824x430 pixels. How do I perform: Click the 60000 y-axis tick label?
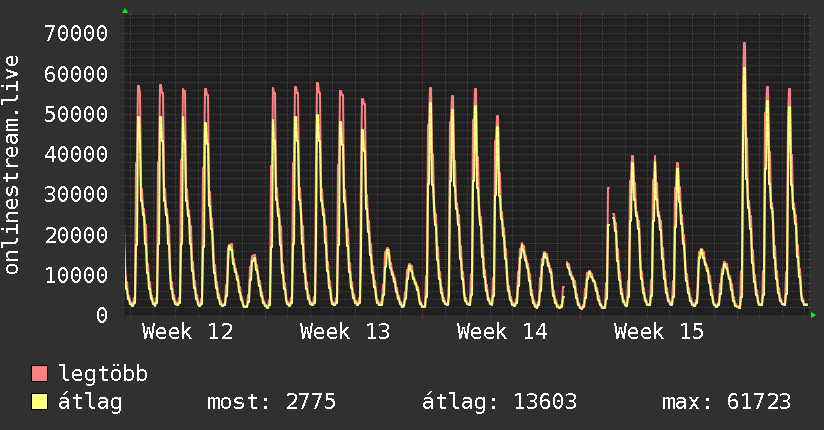[x=76, y=74]
